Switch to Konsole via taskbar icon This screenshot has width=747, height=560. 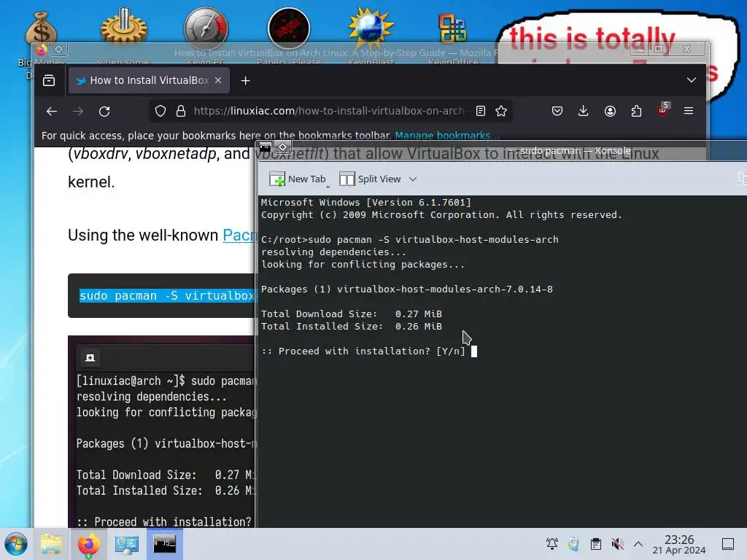(x=164, y=544)
